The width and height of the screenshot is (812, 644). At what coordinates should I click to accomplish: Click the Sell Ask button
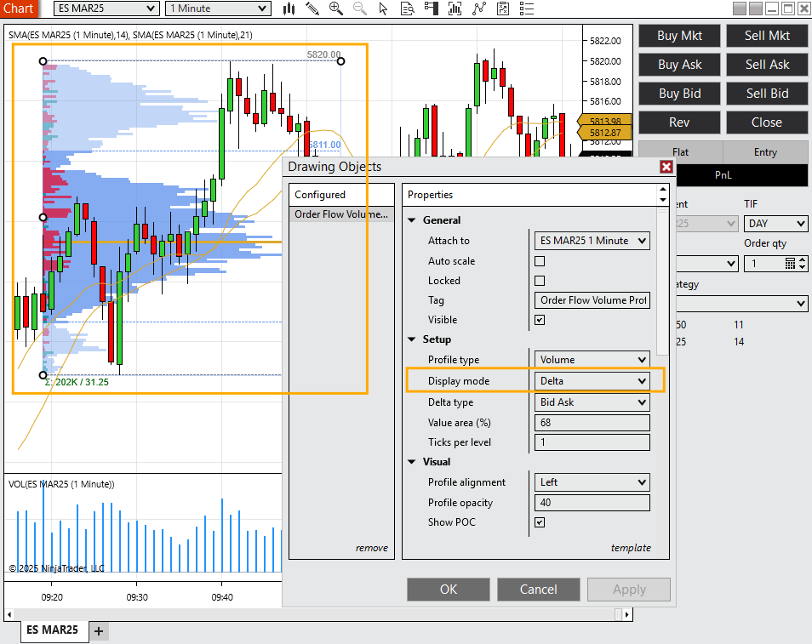[x=767, y=65]
